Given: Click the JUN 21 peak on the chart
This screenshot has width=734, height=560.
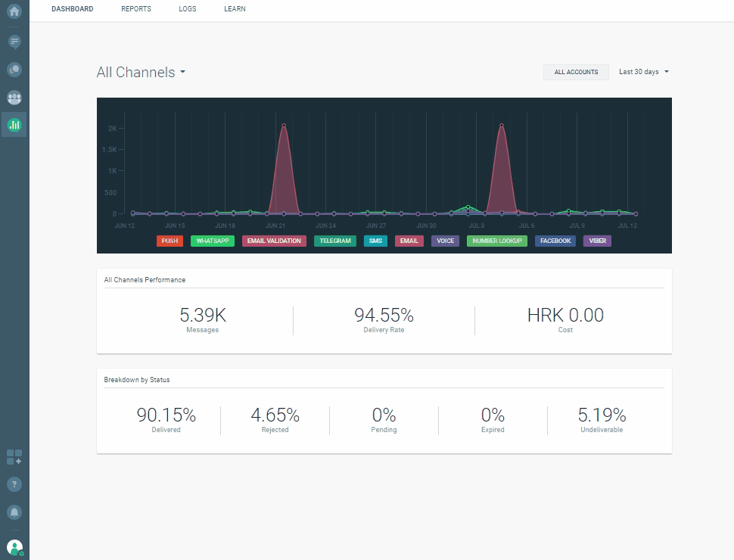Looking at the screenshot, I should click(x=285, y=125).
